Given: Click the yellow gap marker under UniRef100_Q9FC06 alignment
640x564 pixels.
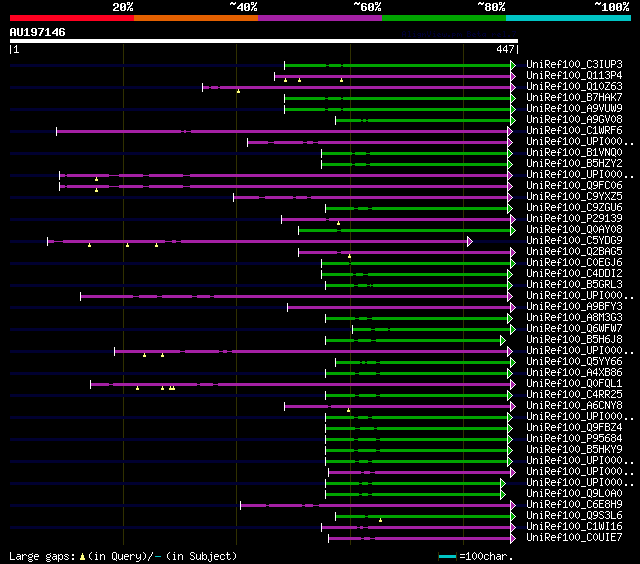Looking at the screenshot, I should [x=96, y=190].
